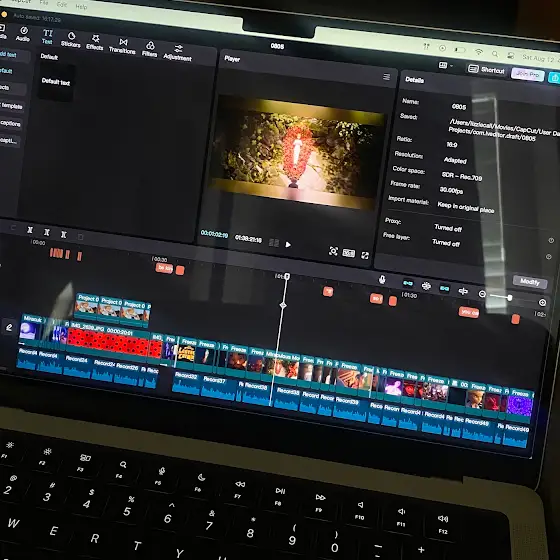The image size is (560, 560).
Task: Open the Audio panel tab
Action: [x=23, y=34]
